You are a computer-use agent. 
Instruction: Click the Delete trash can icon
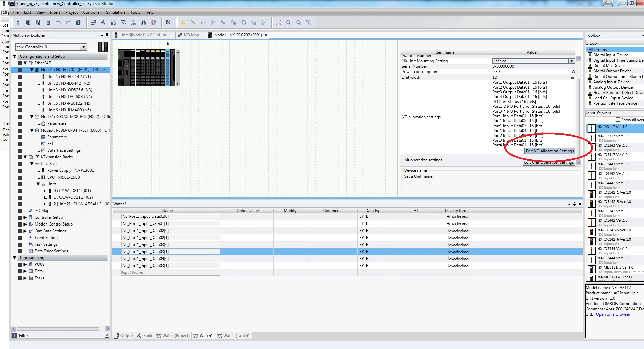[48, 22]
